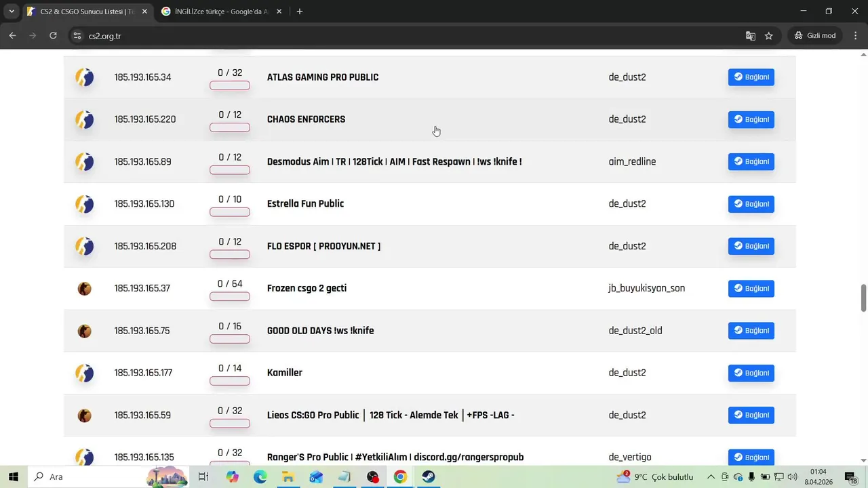Close the CS2 & CSGO Sunucu Listesi tab
The image size is (868, 488).
tap(144, 12)
